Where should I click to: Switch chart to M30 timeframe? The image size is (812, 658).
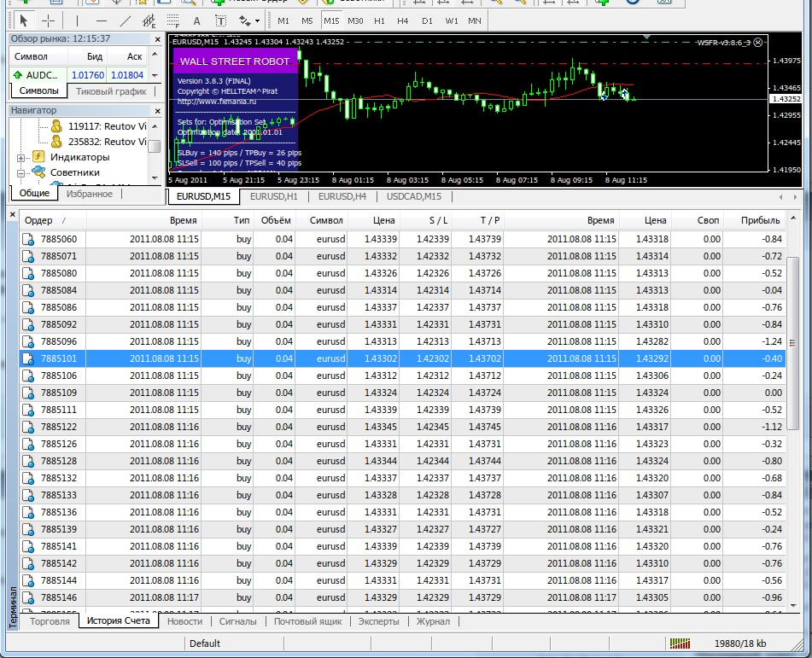pos(355,20)
